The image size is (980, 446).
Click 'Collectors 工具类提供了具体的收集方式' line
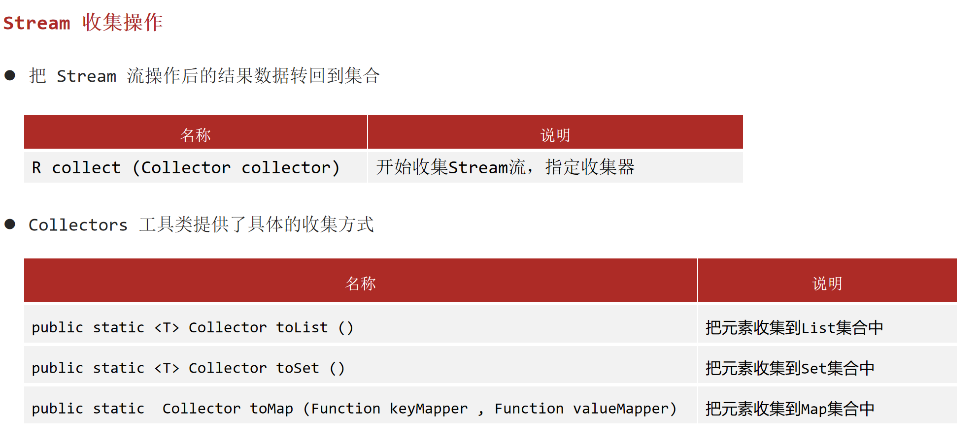point(201,224)
